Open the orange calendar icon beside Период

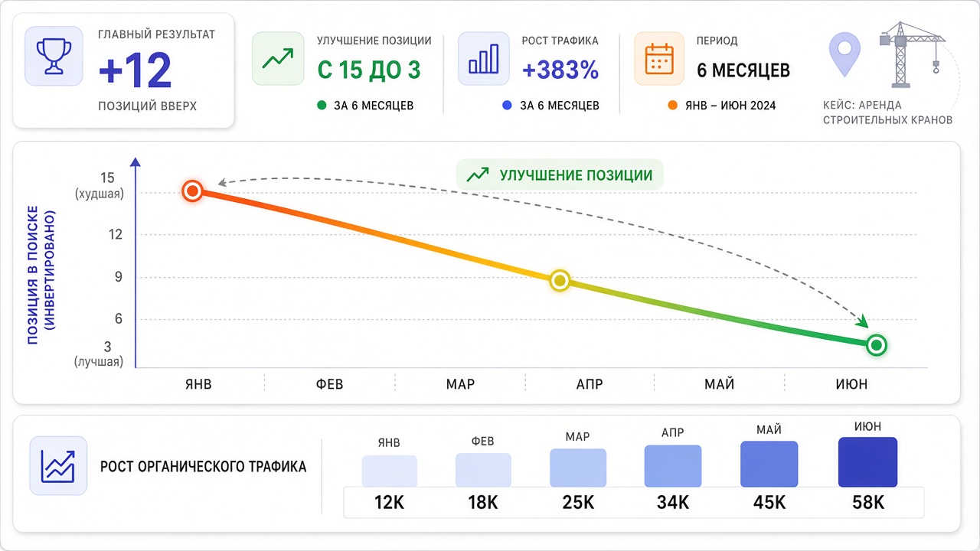tap(659, 58)
